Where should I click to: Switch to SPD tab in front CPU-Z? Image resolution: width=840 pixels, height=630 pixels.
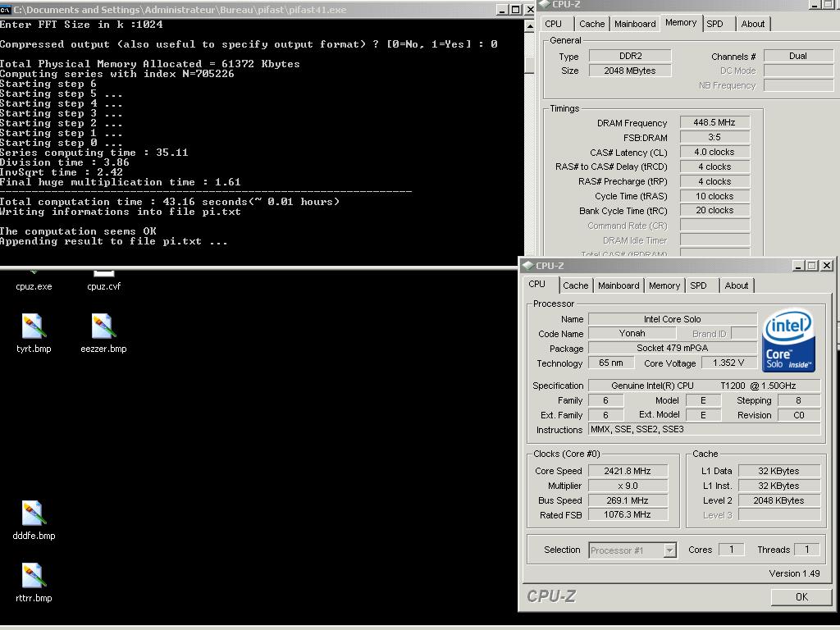click(698, 285)
